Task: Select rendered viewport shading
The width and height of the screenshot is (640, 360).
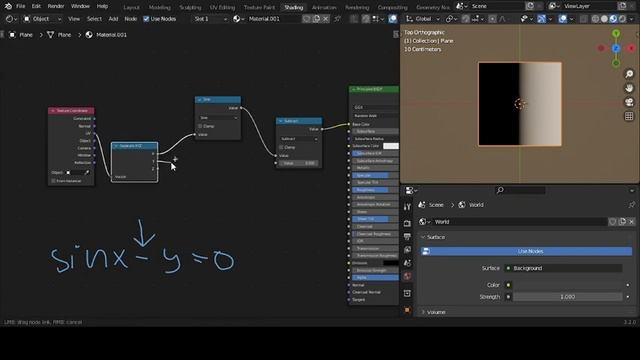Action: tap(622, 19)
